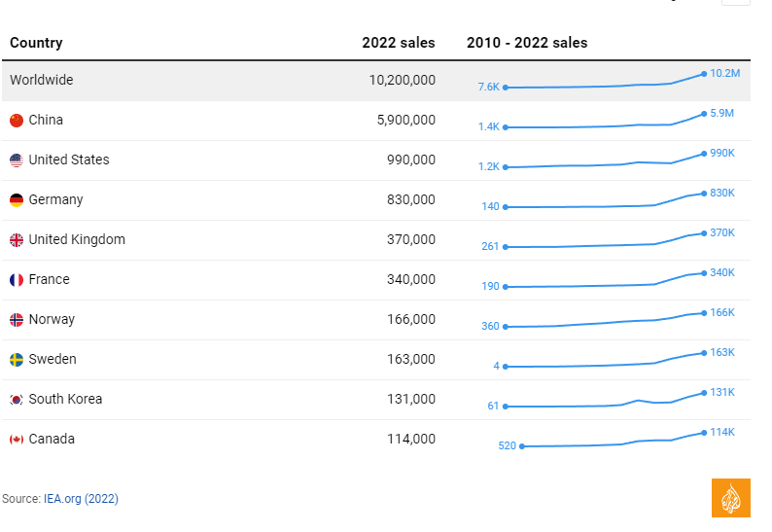
Task: Sort by the 2022 sales column header
Action: click(399, 43)
